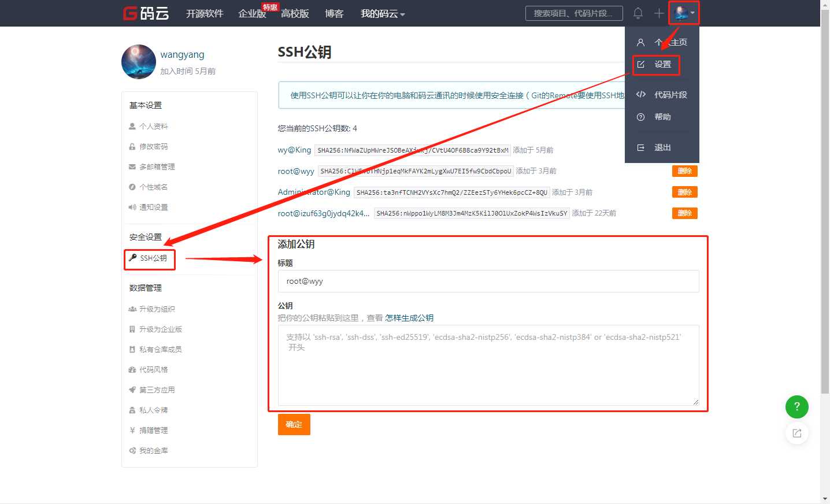
Task: Click the orange 确定 button
Action: coord(294,424)
